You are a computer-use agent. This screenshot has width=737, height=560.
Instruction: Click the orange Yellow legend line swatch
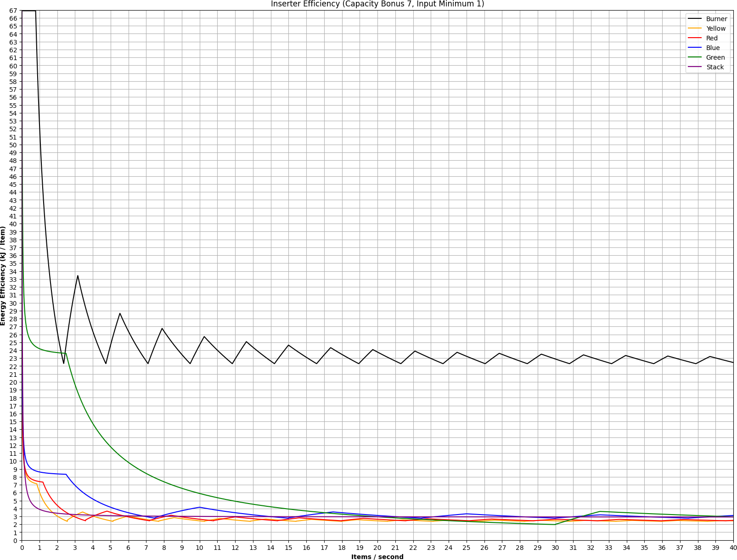point(695,28)
